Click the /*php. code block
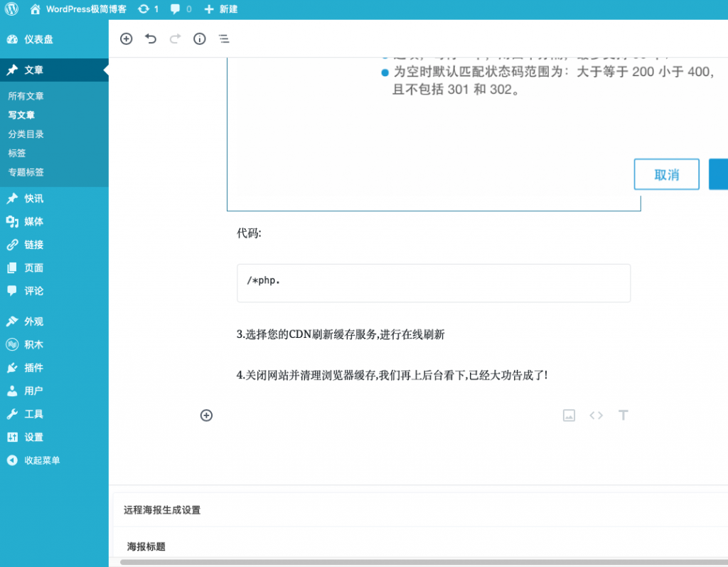This screenshot has width=728, height=567. click(x=434, y=283)
